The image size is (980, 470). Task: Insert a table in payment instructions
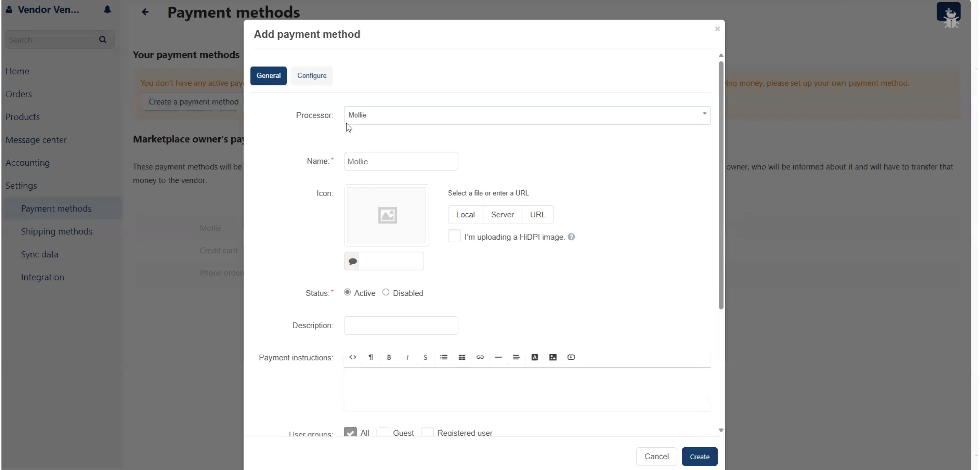point(462,357)
